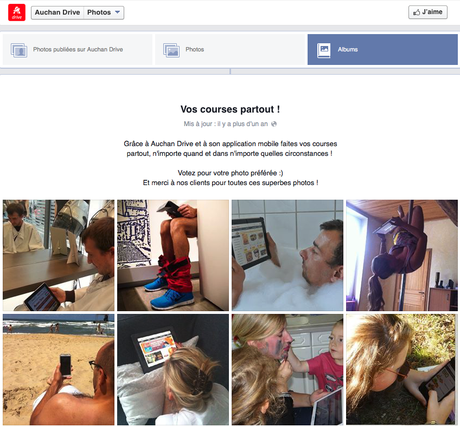460x427 pixels.
Task: Like the page with J'aime button
Action: (428, 12)
